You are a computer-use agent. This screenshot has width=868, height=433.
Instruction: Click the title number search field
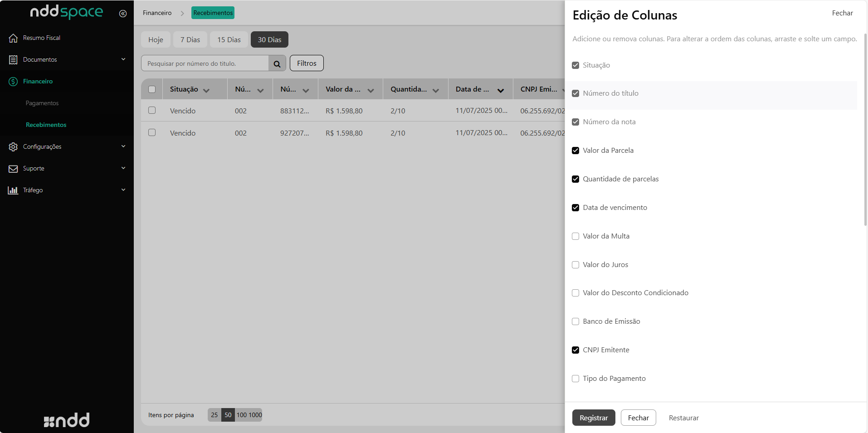click(205, 63)
